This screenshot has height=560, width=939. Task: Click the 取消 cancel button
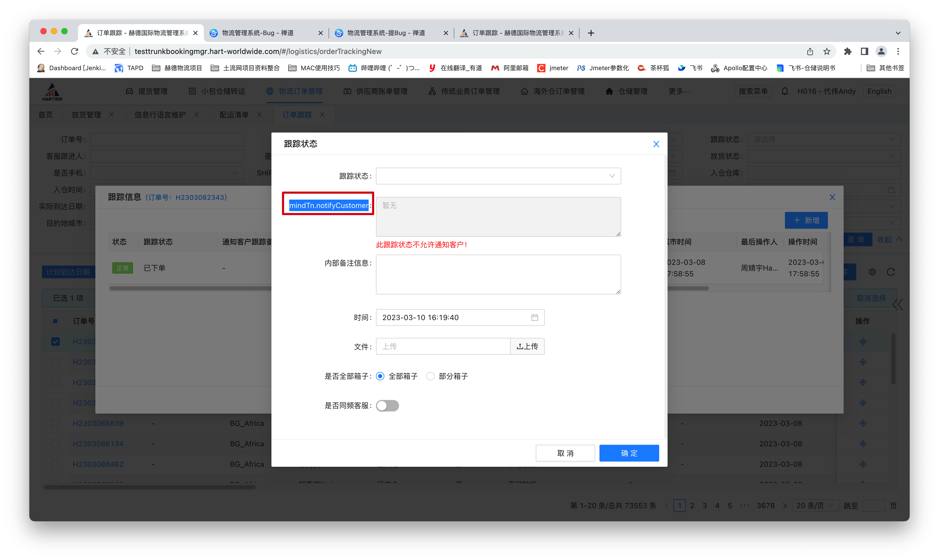pos(565,453)
